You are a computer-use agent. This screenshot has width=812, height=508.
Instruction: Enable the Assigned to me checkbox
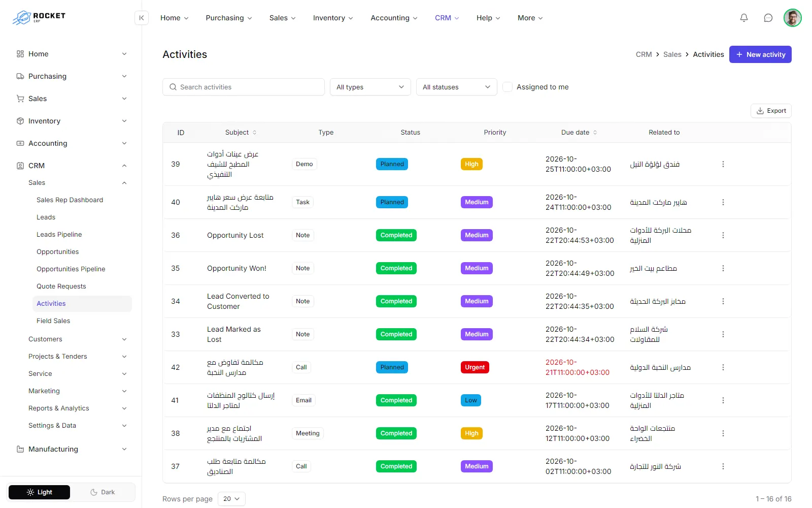[x=507, y=87]
